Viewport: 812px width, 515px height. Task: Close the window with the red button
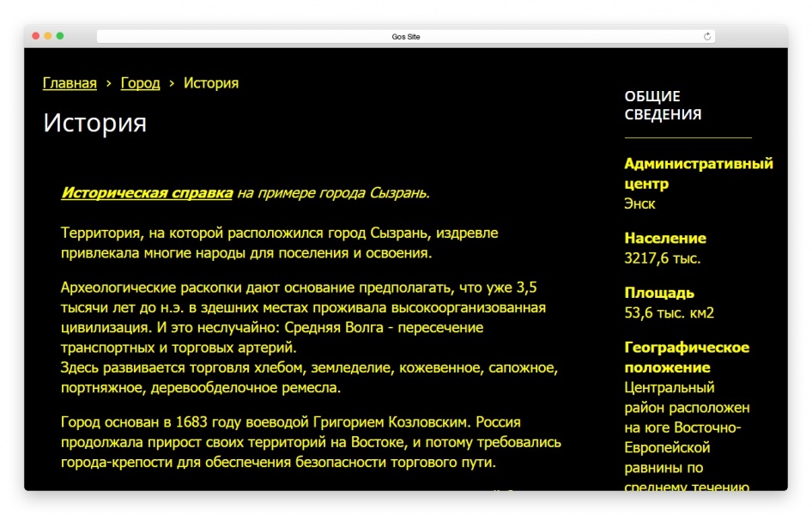[36, 36]
